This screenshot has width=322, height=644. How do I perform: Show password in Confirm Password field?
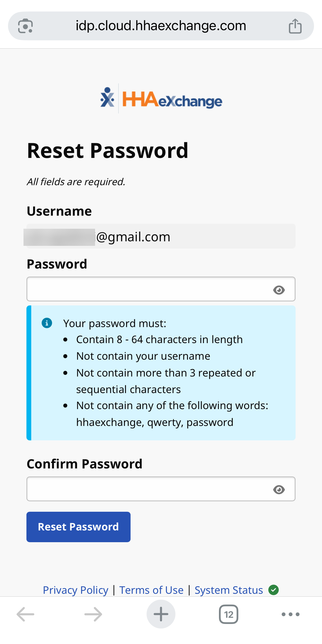coord(279,489)
